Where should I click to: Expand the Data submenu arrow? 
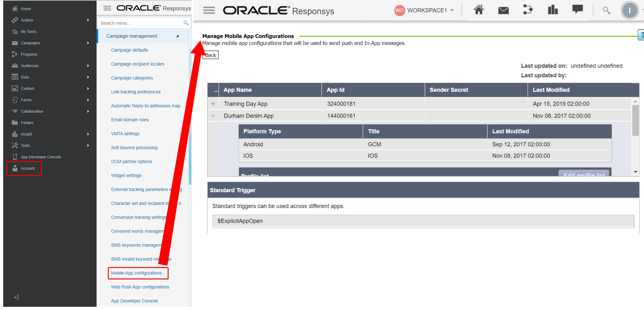pyautogui.click(x=88, y=77)
